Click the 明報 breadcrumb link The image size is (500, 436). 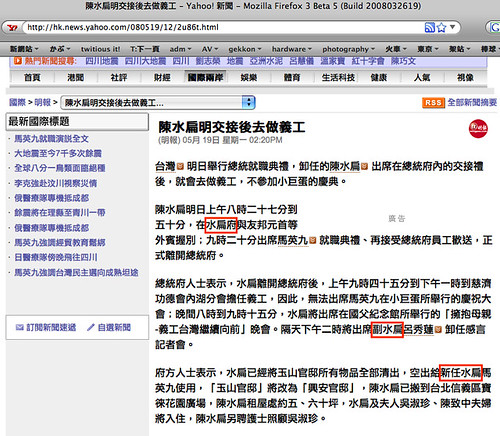click(x=43, y=102)
